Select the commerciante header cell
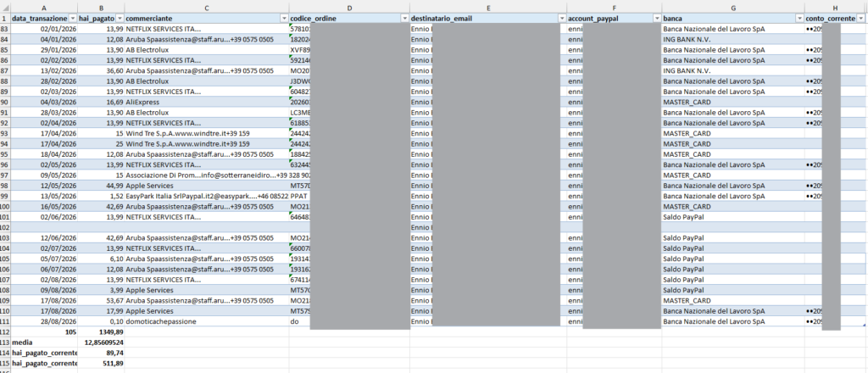Screen dimensions: 868x373 click(207, 19)
